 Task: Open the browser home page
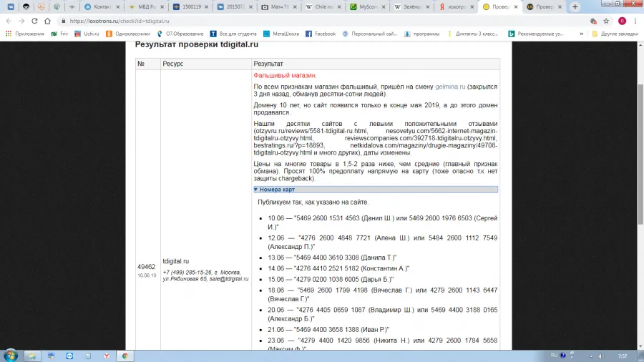pos(48,21)
